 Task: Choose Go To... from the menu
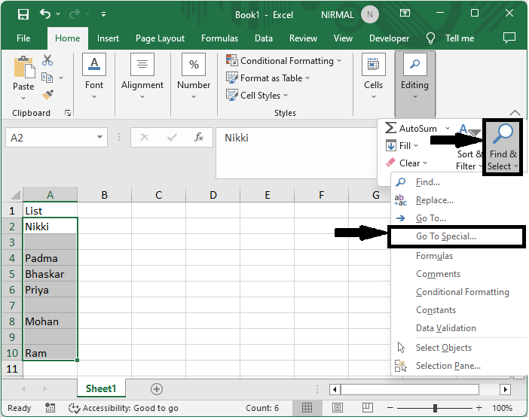point(458,218)
